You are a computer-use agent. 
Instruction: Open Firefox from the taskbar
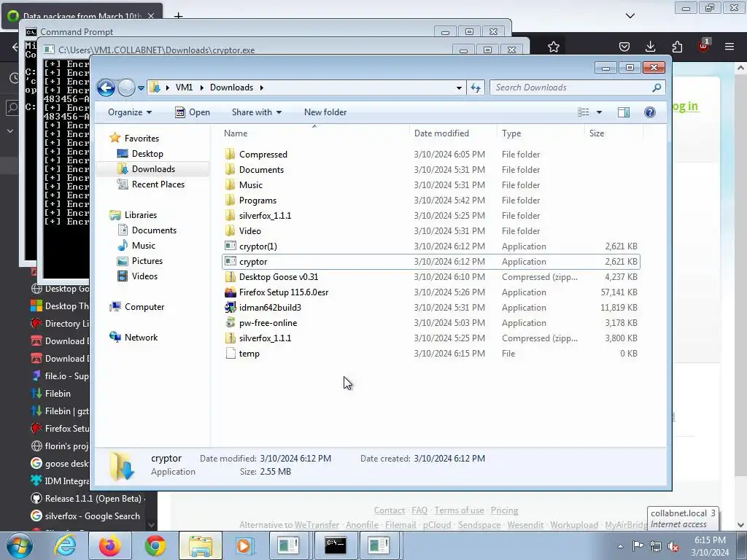tap(110, 545)
